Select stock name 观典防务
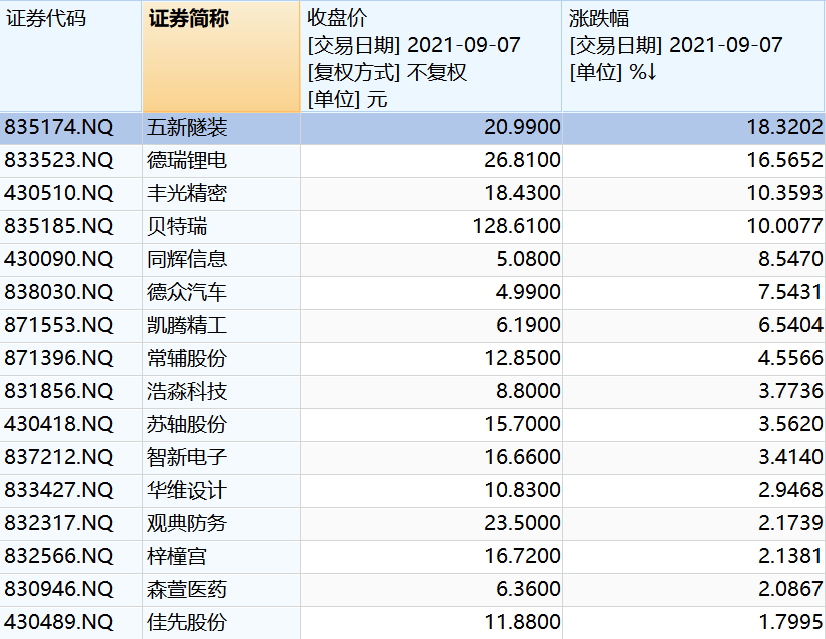Image resolution: width=826 pixels, height=639 pixels. click(187, 523)
